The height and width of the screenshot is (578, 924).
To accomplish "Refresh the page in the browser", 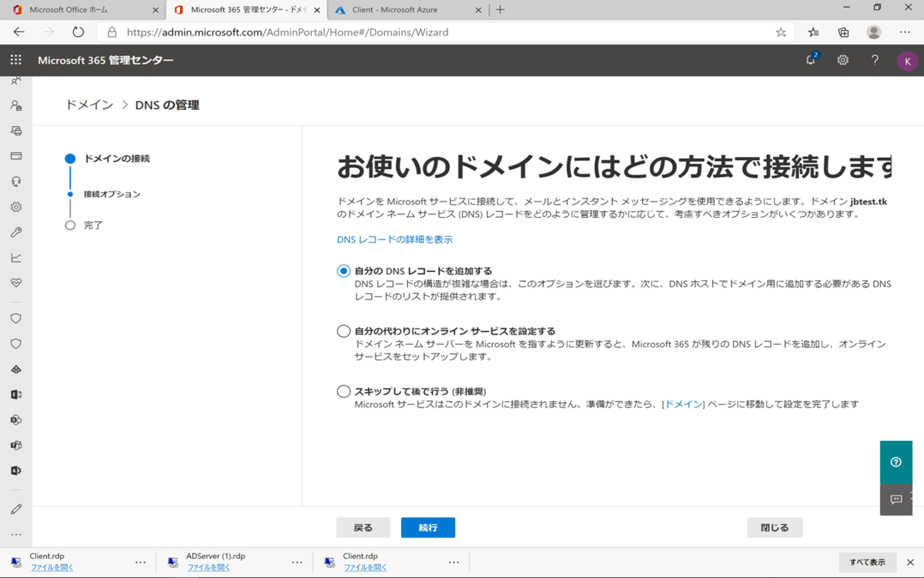I will [78, 32].
